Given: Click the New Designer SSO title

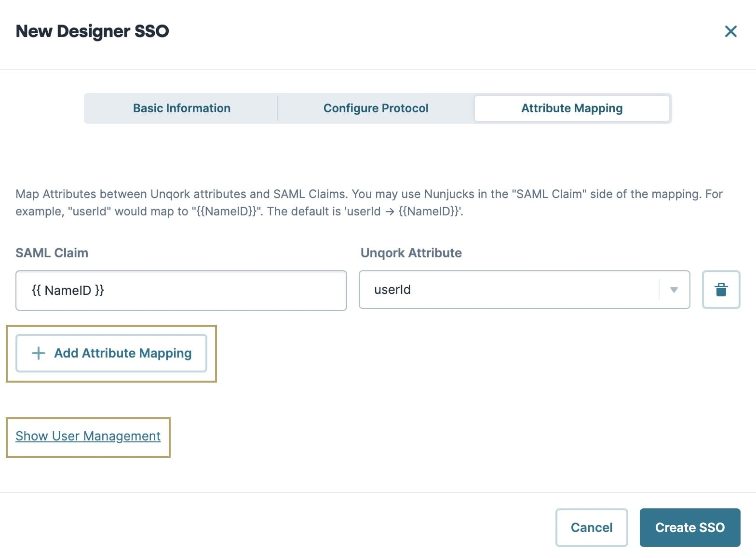Looking at the screenshot, I should click(93, 31).
